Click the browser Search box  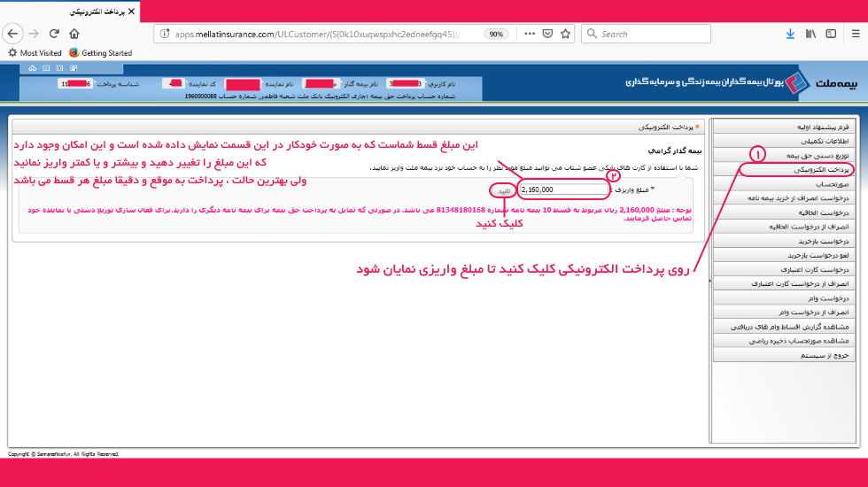click(651, 34)
